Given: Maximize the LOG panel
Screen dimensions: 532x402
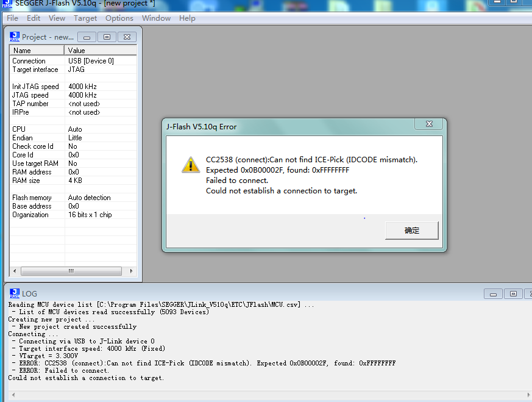Looking at the screenshot, I should pos(513,294).
